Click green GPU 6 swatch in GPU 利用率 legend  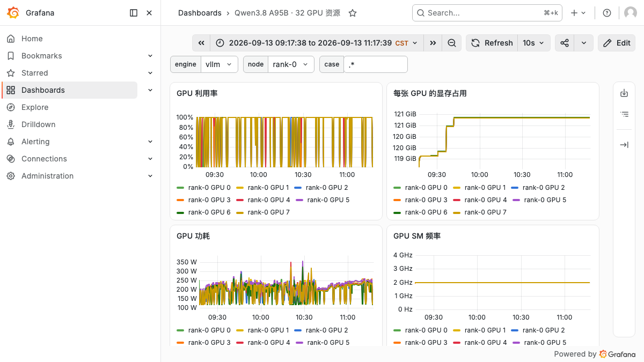tap(180, 213)
